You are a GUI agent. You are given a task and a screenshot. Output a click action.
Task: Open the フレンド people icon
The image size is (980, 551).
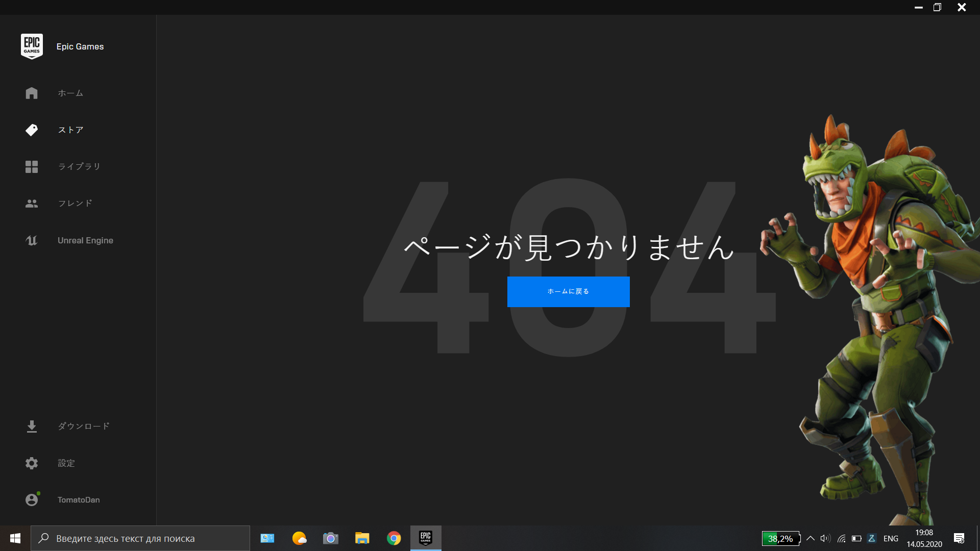coord(32,204)
